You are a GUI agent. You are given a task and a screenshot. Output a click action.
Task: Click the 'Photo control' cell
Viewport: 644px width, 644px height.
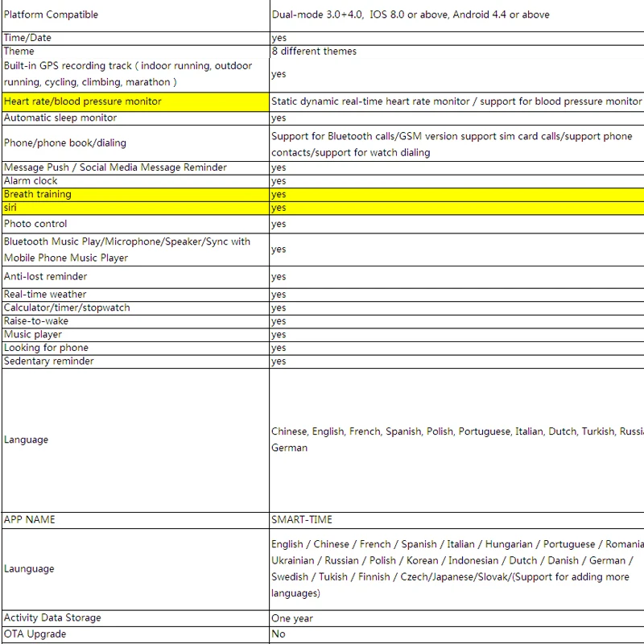[135, 225]
